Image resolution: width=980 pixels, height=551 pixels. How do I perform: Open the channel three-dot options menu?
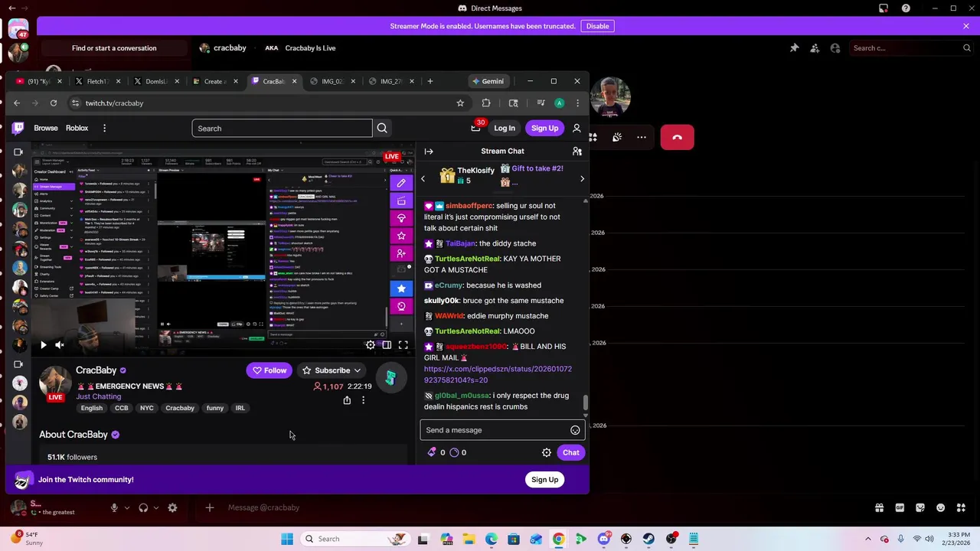[363, 400]
